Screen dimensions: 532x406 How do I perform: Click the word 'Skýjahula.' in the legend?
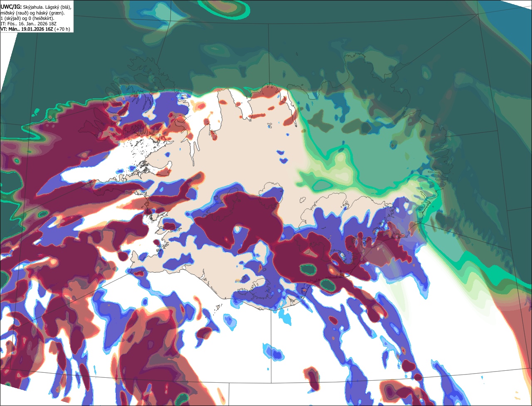point(33,7)
